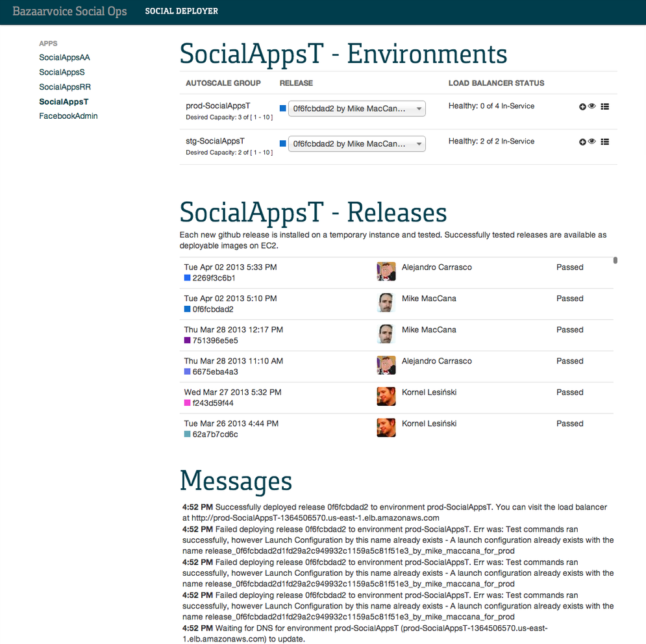Select release hash 62a7b7cd6c
The height and width of the screenshot is (644, 646).
(215, 434)
